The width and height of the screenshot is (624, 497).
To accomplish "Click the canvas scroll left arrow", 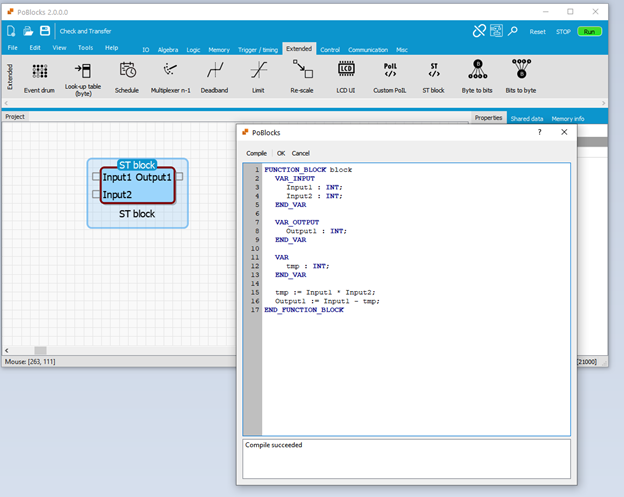I will pos(6,351).
